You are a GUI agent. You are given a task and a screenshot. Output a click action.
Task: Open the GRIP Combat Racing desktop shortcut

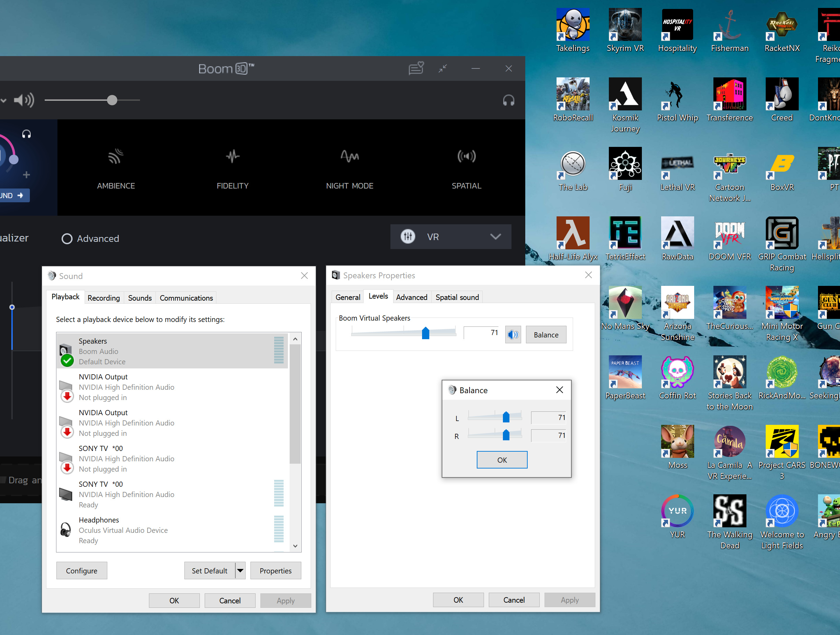[x=782, y=244]
